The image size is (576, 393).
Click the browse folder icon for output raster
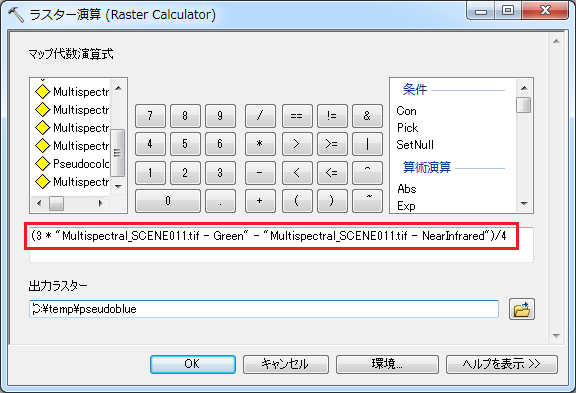522,309
